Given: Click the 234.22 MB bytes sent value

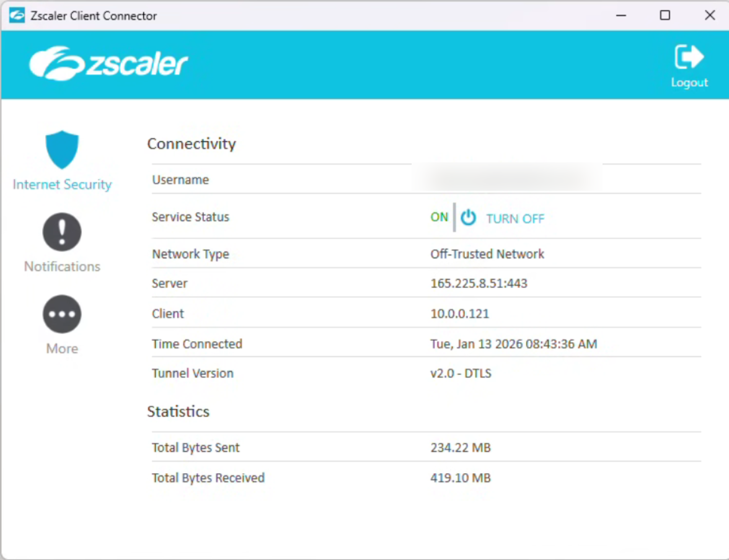Looking at the screenshot, I should [x=461, y=447].
